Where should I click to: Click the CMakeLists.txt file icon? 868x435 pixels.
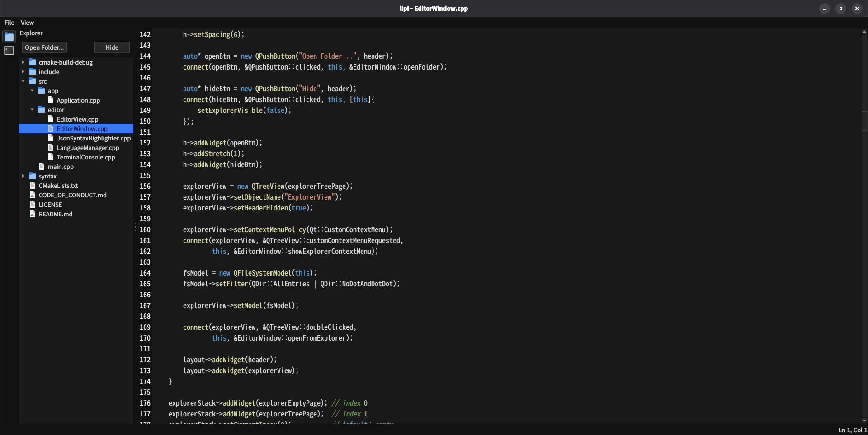click(33, 186)
